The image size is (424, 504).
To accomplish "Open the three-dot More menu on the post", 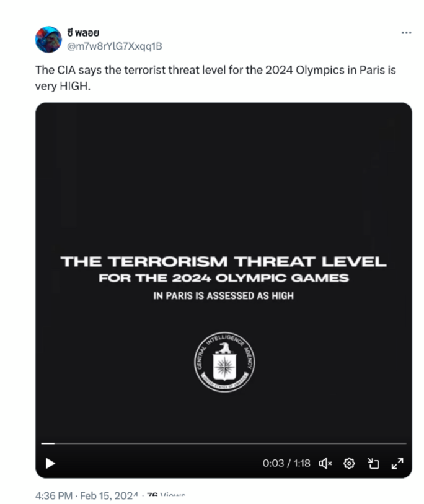I will click(x=406, y=33).
